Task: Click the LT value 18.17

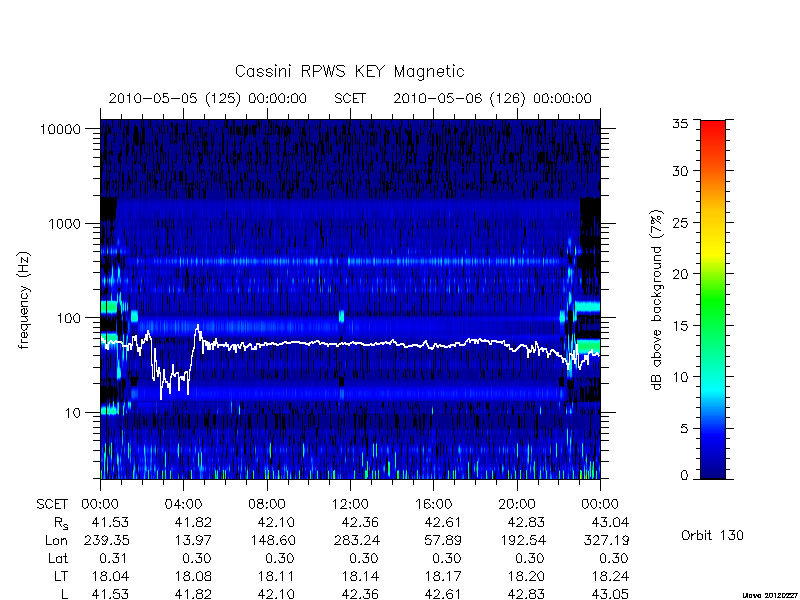Action: 443,577
